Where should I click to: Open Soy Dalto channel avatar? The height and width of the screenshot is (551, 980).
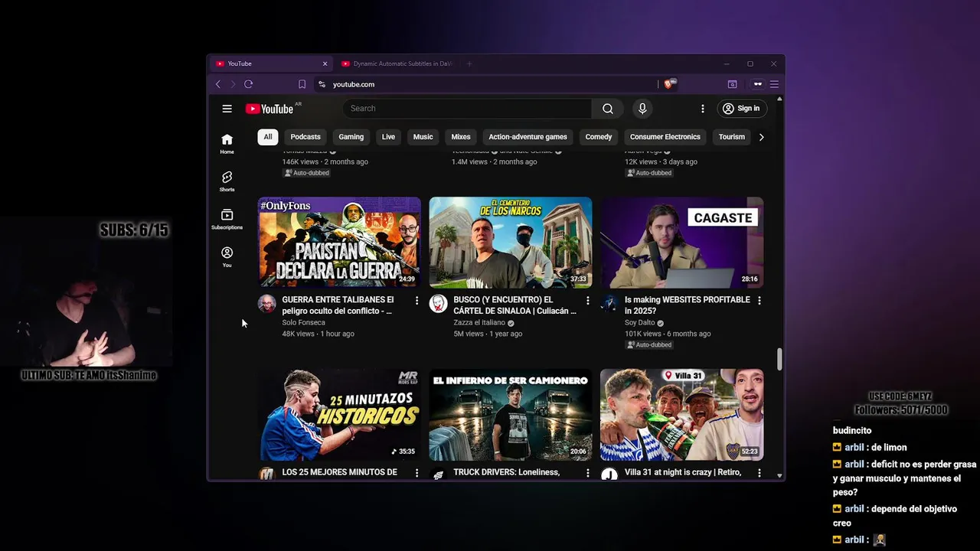coord(609,304)
